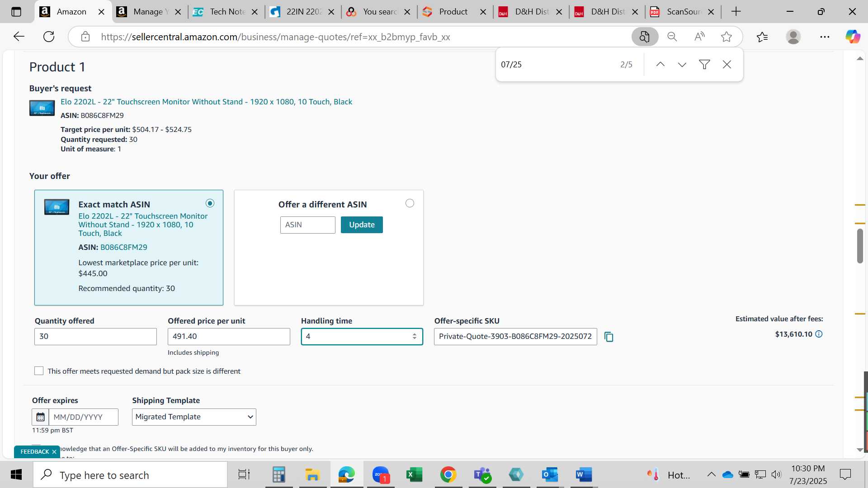The image size is (868, 488).
Task: Focus the Offer-specific SKU field
Action: [515, 337]
